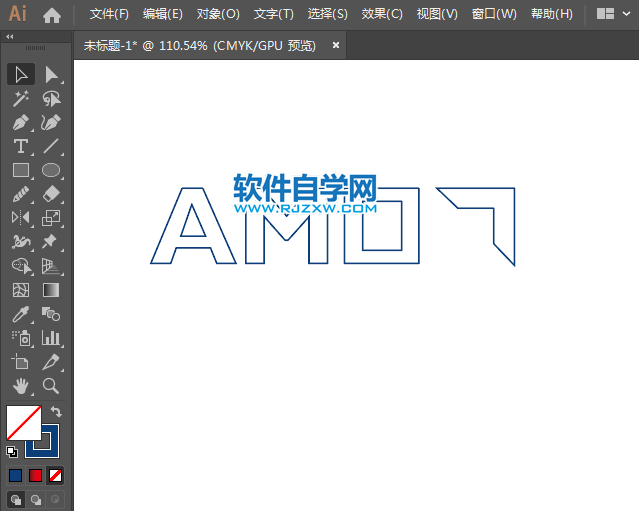Select the Reflect tool
This screenshot has height=511, width=639.
[21, 218]
